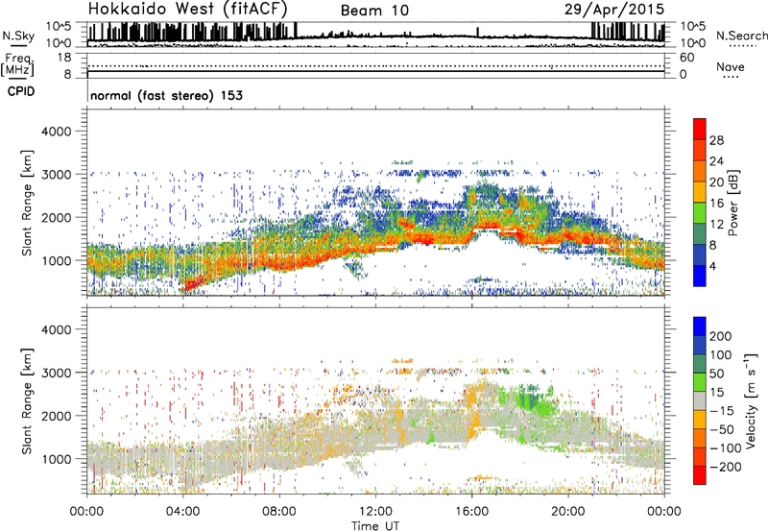Click the left '10^5' N.Sky axis tick
The height and width of the screenshot is (532, 768).
pos(59,27)
